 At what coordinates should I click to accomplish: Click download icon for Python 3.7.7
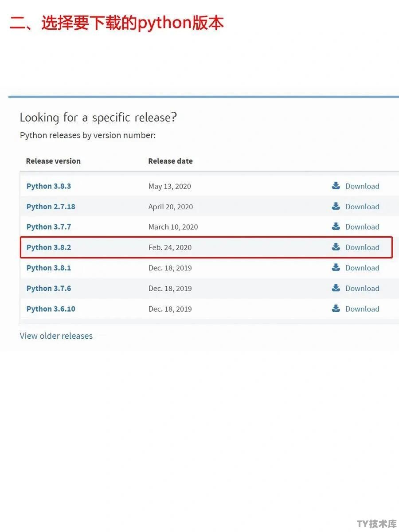coord(336,227)
